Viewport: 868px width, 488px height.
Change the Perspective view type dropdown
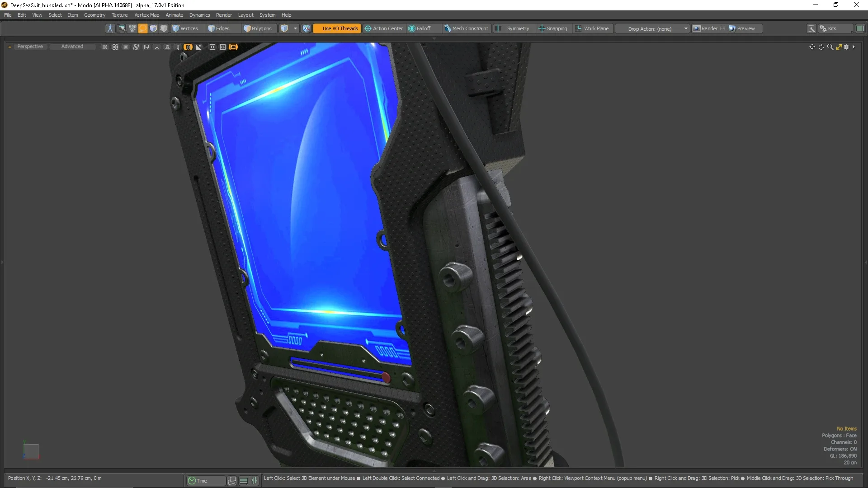(30, 47)
